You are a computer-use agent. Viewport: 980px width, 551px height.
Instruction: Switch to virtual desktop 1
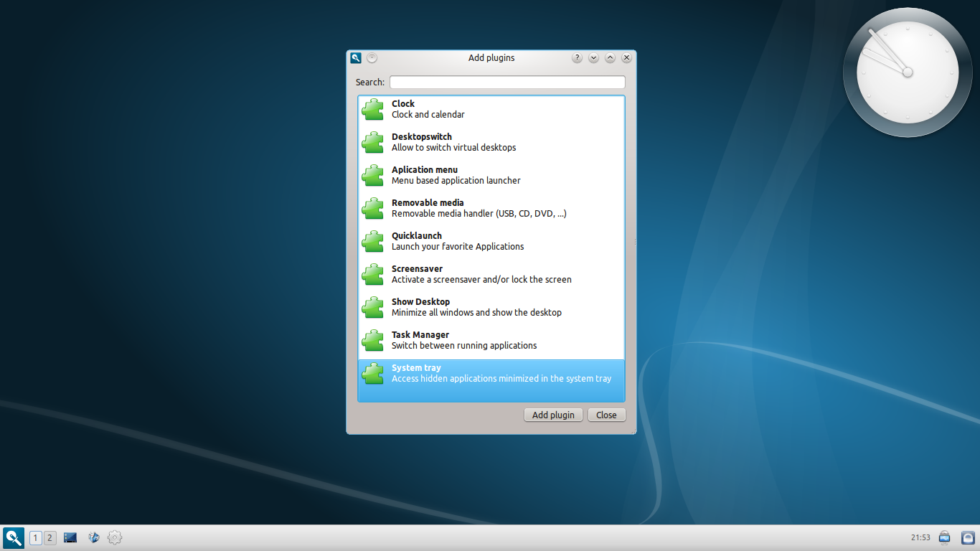(x=36, y=537)
